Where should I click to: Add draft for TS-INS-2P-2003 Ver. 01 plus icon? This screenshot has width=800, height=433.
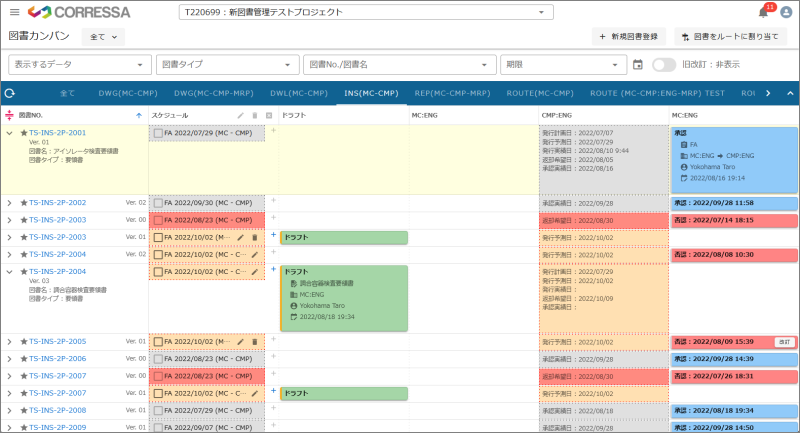pyautogui.click(x=273, y=235)
